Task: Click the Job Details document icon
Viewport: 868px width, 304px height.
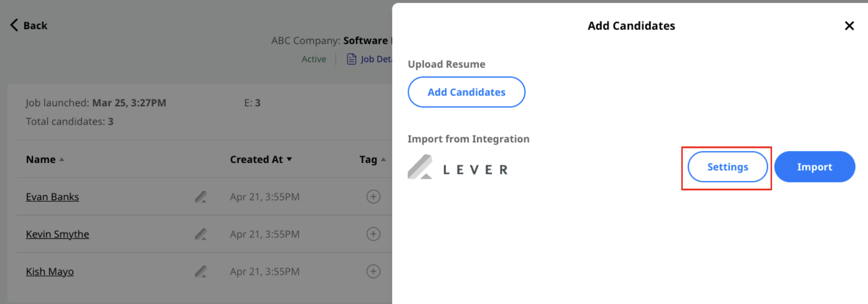Action: click(x=351, y=59)
